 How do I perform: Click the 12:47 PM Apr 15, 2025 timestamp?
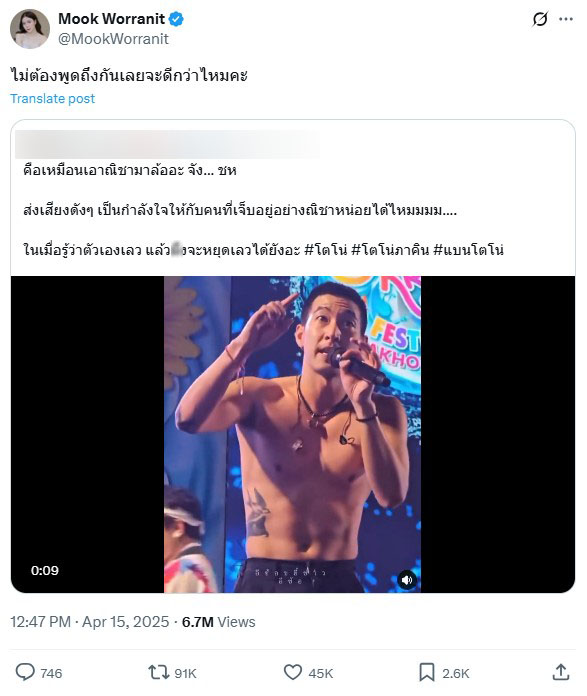[90, 622]
